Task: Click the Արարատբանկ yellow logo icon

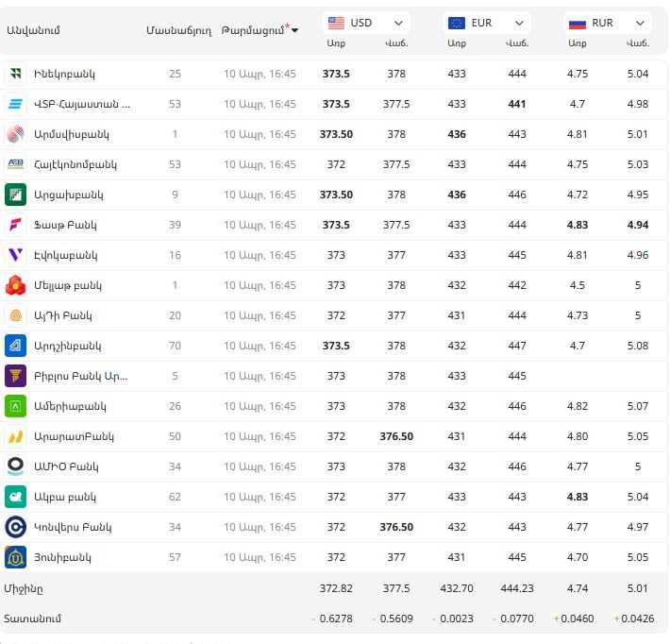Action: 15,436
